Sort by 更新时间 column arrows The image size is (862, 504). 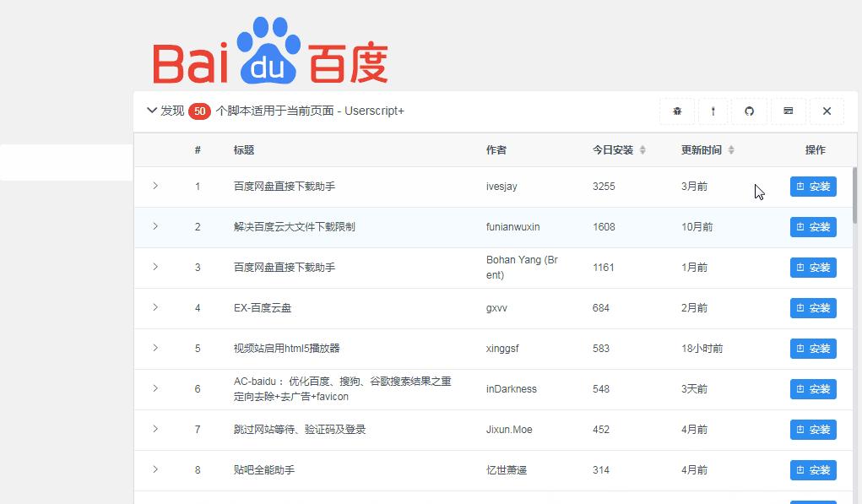(x=730, y=150)
